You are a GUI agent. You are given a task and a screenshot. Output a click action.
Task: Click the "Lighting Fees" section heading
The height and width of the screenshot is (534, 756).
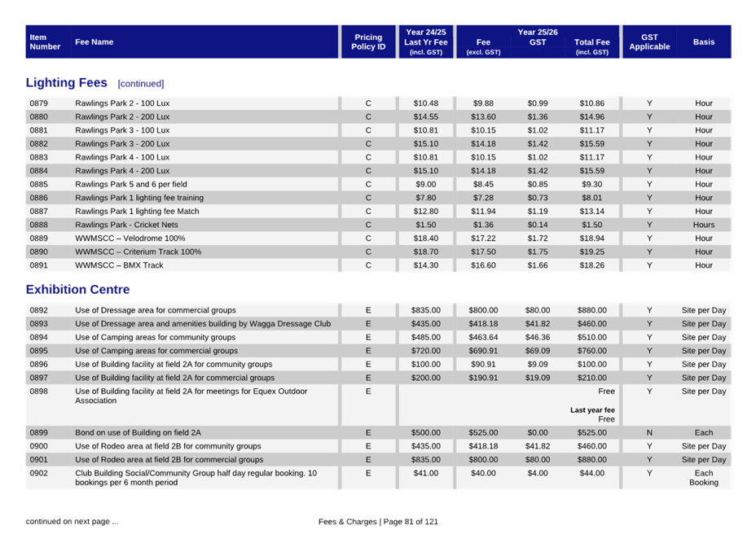(x=67, y=83)
